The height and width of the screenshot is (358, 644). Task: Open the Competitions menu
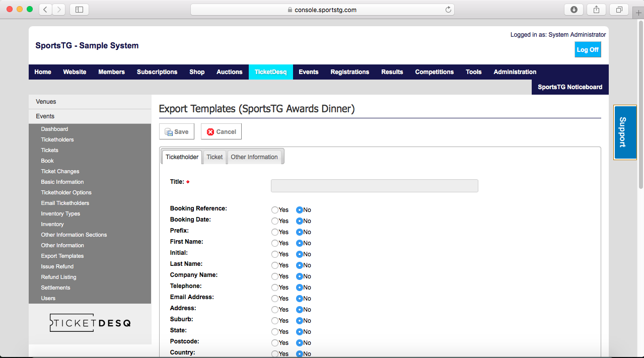(435, 72)
